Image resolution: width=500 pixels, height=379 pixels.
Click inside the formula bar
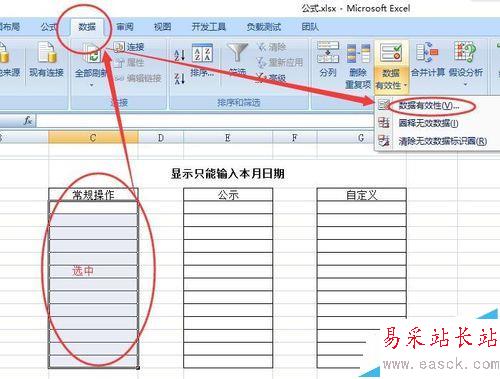(205, 121)
